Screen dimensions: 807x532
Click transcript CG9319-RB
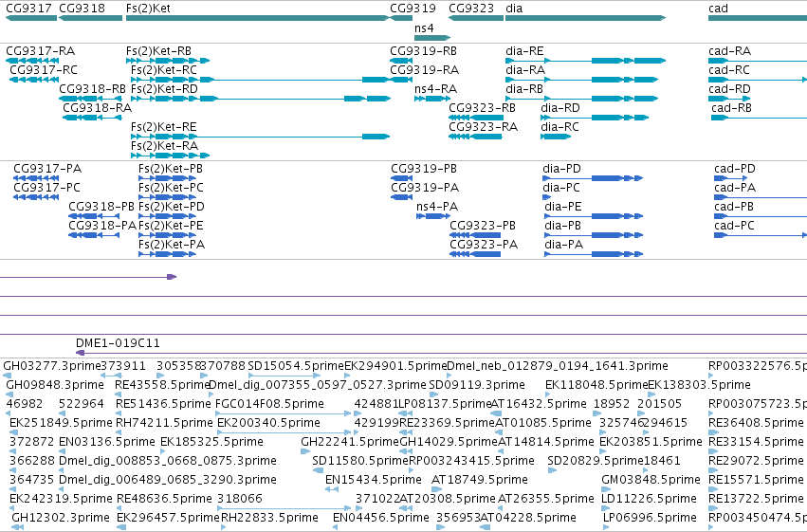click(424, 51)
